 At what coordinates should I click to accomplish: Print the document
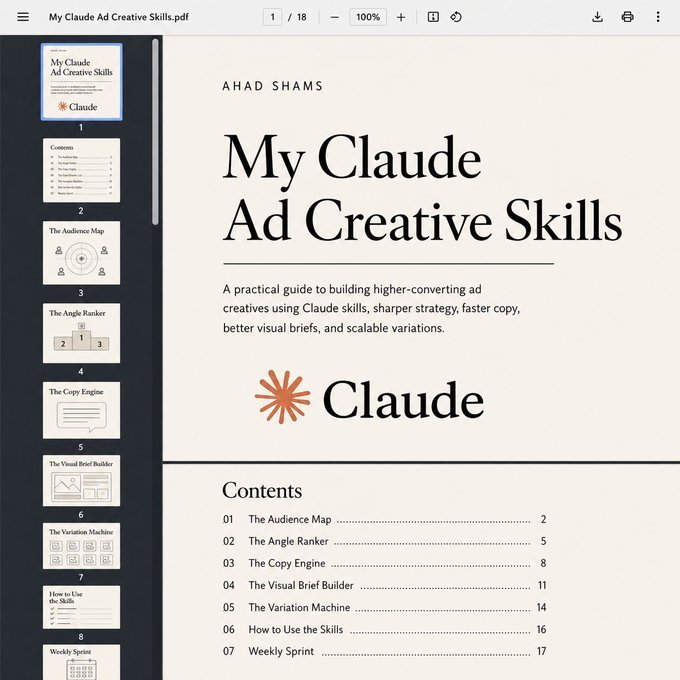[x=628, y=17]
